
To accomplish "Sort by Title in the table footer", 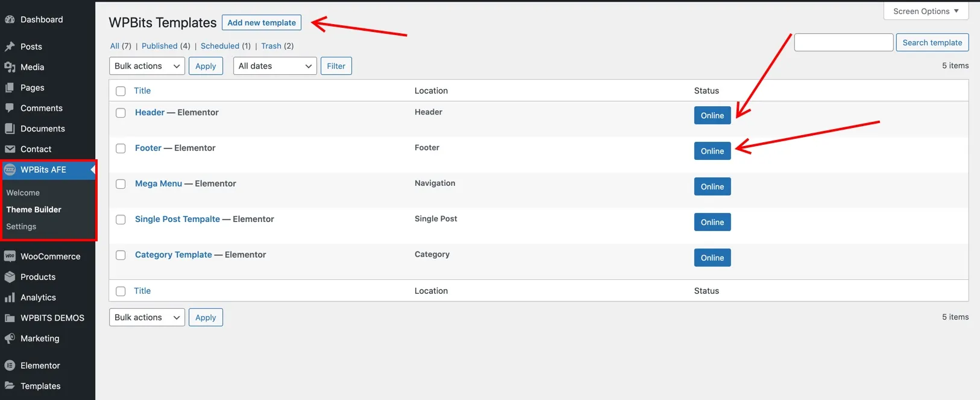I will coord(142,291).
